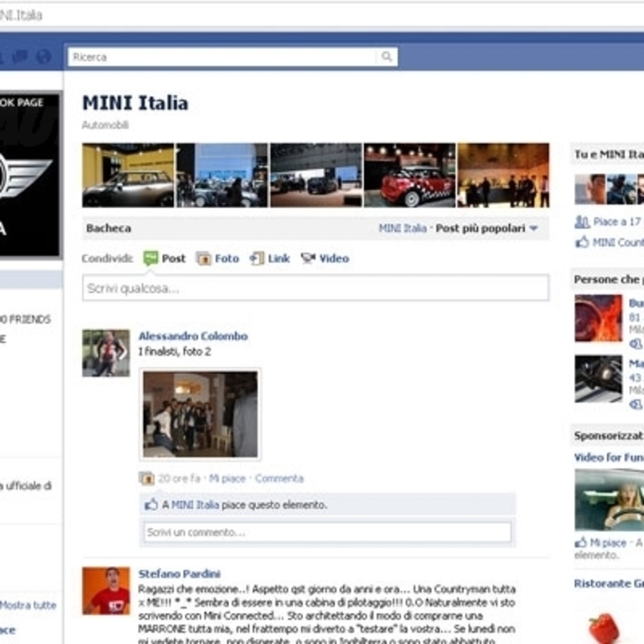Open the Video for Fun sponsored link
Image resolution: width=644 pixels, height=644 pixels.
coord(609,457)
